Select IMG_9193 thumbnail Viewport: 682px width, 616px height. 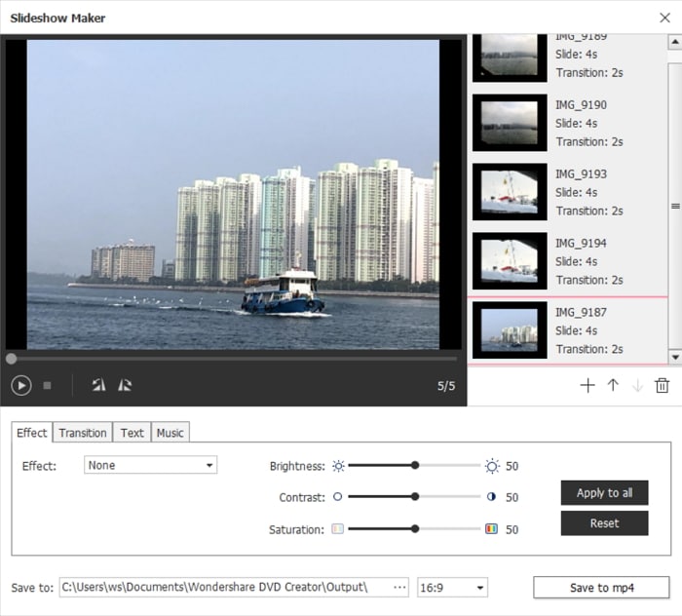(510, 192)
